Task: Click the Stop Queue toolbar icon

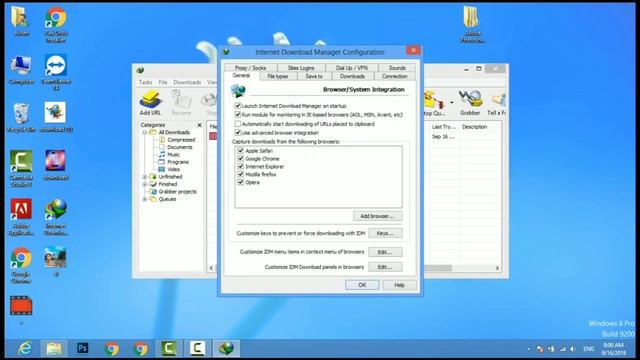Action: [x=434, y=103]
